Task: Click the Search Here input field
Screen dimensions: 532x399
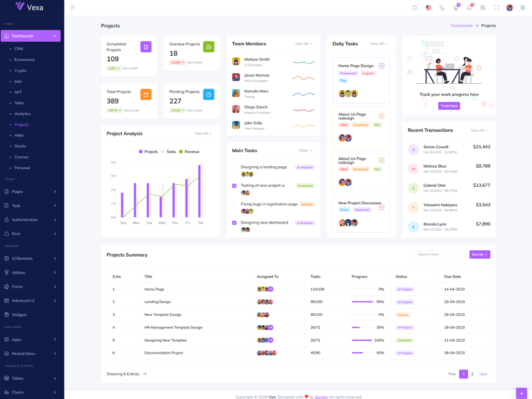Action: 439,255
